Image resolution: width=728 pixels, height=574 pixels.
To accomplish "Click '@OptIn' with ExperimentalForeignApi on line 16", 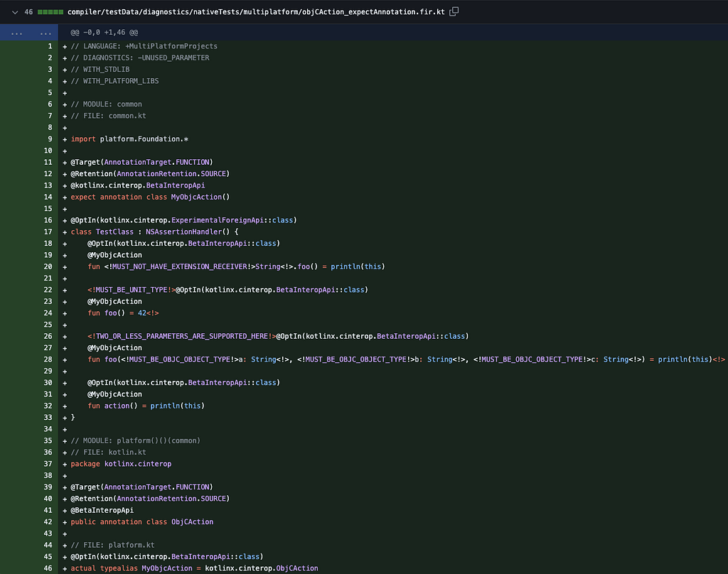I will (x=183, y=220).
